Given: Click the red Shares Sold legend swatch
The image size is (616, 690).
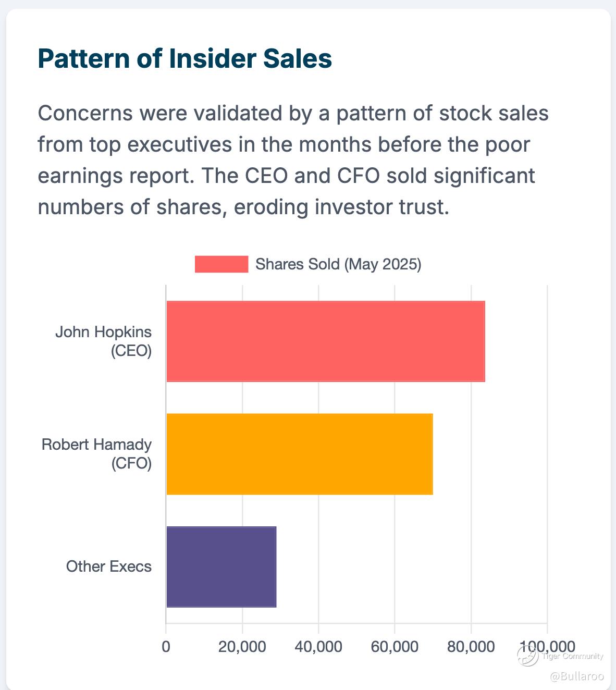Looking at the screenshot, I should click(x=221, y=264).
